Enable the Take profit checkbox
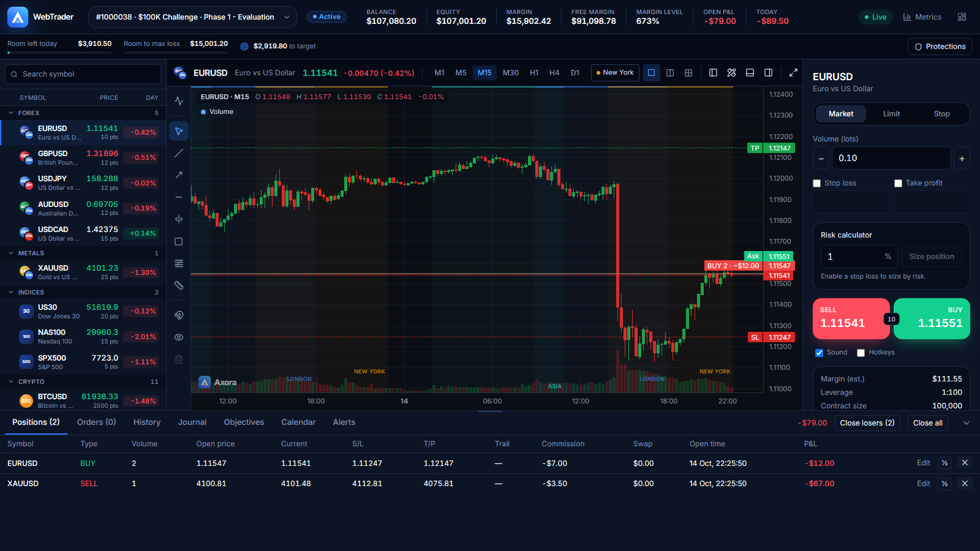This screenshot has height=551, width=980. pos(898,183)
